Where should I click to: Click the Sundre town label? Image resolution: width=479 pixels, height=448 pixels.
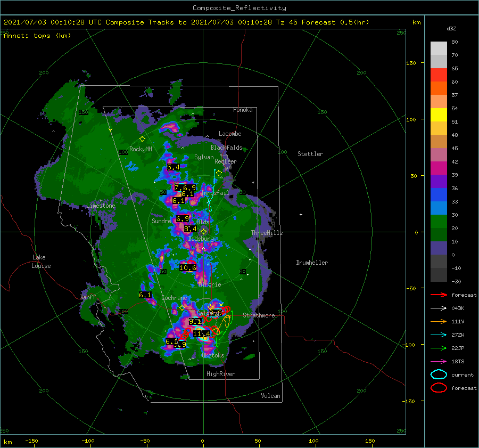pyautogui.click(x=161, y=221)
